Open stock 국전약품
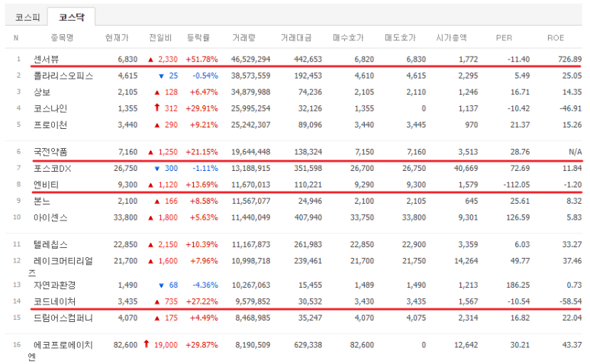Screen dimensions: 590x364 click(x=50, y=152)
